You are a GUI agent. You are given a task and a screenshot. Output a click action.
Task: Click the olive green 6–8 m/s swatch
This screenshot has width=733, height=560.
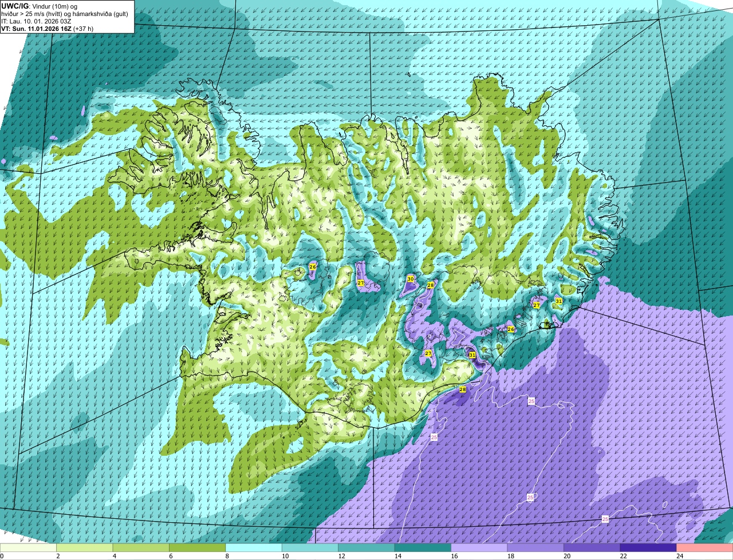pyautogui.click(x=198, y=547)
